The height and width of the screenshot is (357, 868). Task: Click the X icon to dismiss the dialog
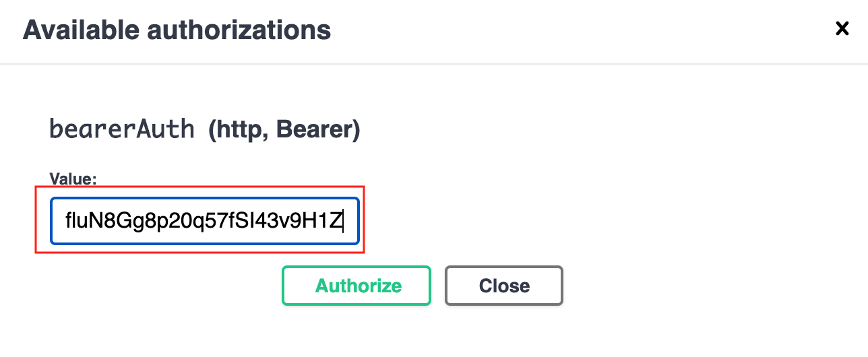click(x=842, y=28)
